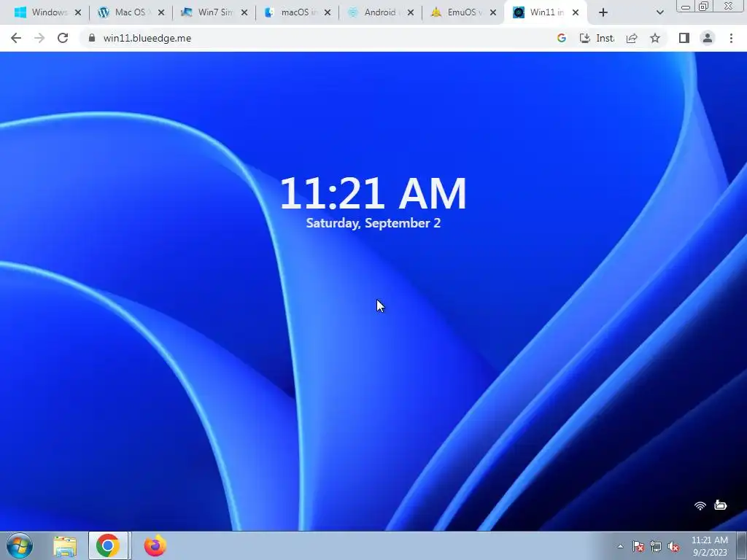The image size is (747, 560).
Task: Open the taskbar clock showing 9/2/2023
Action: pos(710,546)
